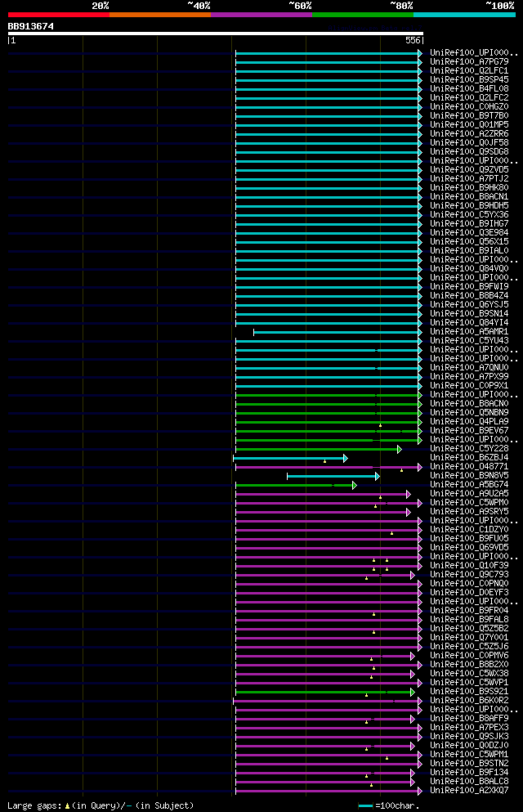
Task: Click the query name BB913674
Action: coord(30,26)
